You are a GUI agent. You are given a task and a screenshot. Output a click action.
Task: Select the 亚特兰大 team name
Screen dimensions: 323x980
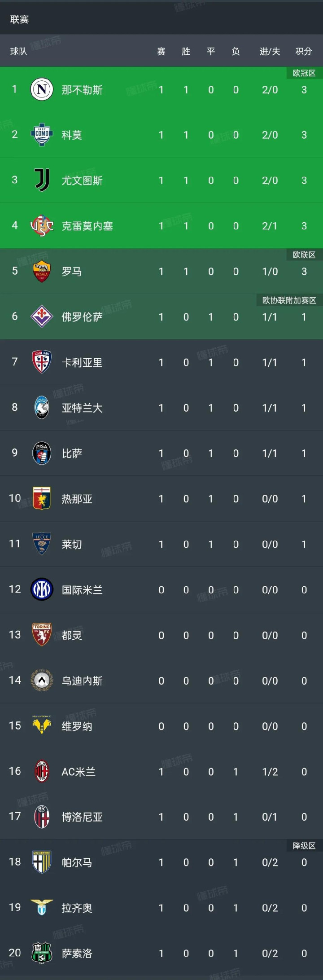tap(82, 408)
